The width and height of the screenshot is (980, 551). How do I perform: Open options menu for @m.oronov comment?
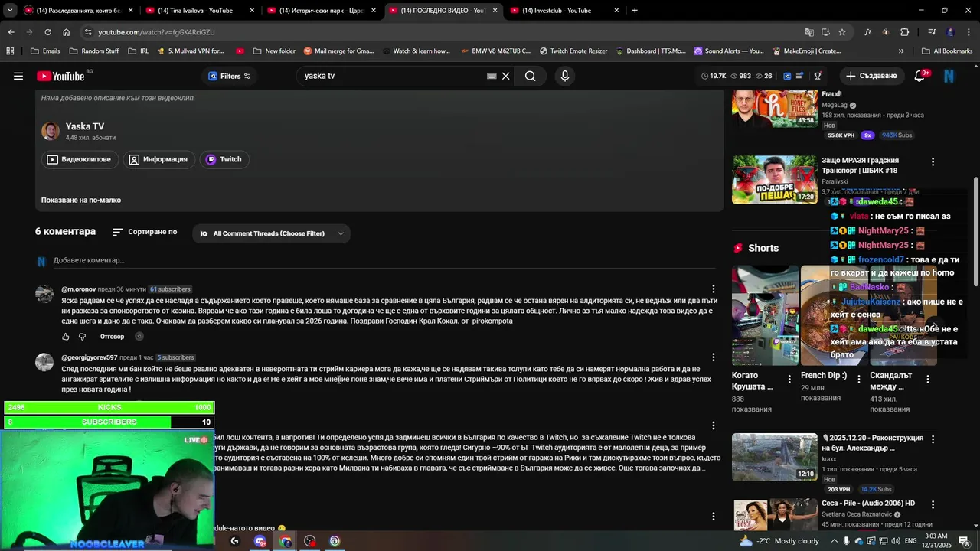[x=714, y=289]
